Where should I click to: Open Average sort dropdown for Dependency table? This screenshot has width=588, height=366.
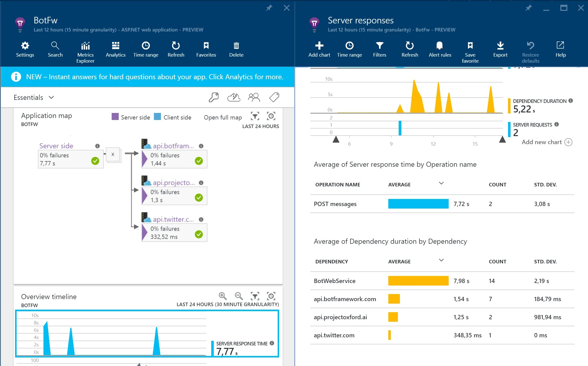441,260
